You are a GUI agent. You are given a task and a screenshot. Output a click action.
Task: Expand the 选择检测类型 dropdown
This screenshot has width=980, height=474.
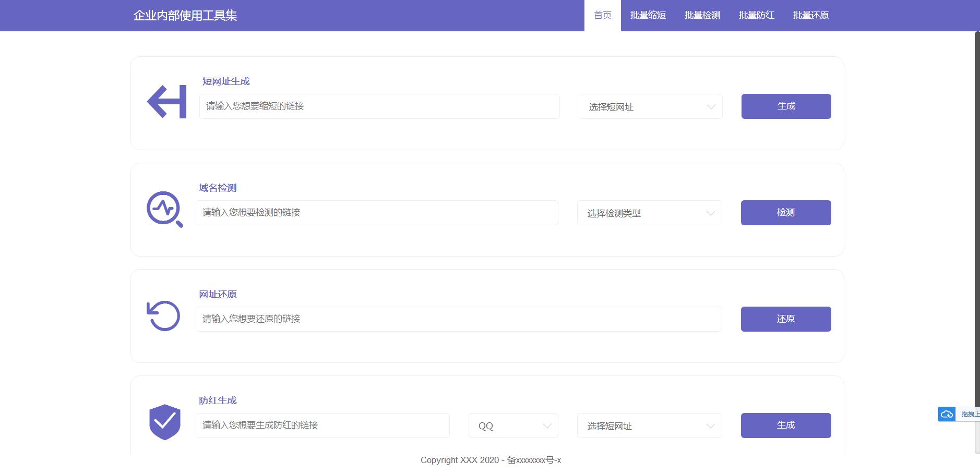[x=649, y=213]
